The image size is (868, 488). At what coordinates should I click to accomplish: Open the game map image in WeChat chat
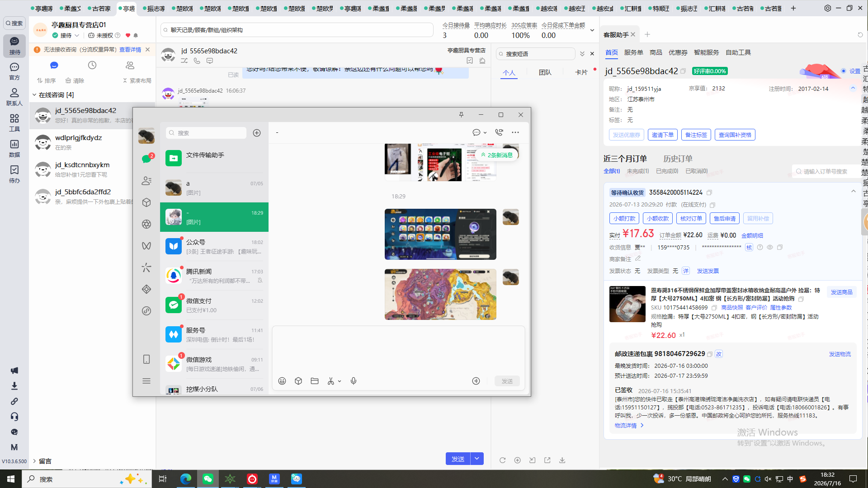440,294
